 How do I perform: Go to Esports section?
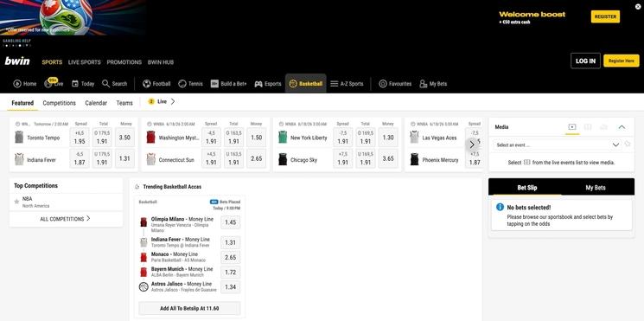pyautogui.click(x=268, y=84)
